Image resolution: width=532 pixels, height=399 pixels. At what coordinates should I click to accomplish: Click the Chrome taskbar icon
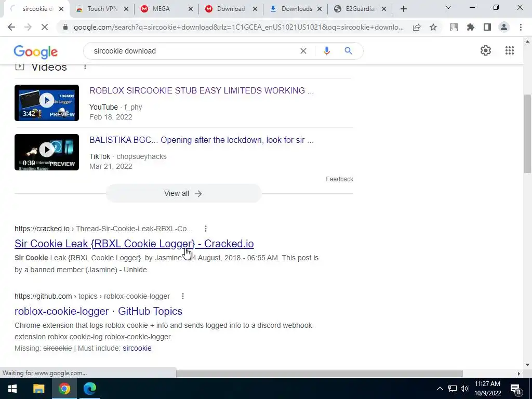tap(64, 389)
